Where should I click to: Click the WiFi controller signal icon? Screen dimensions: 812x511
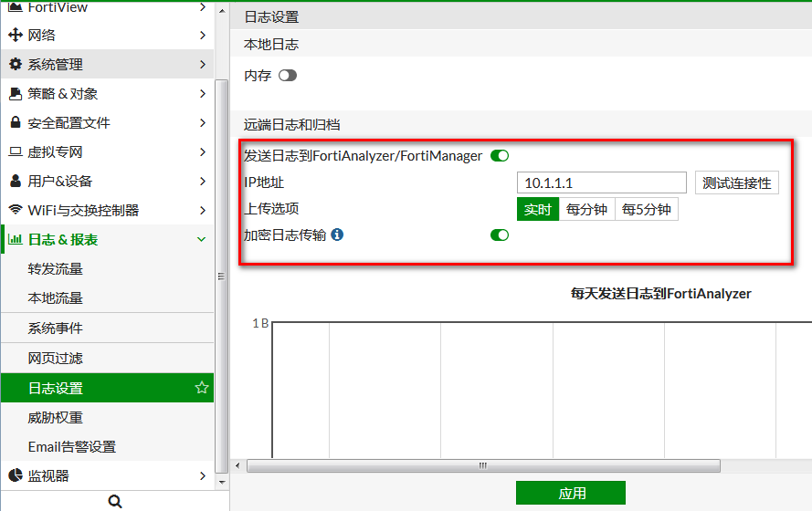coord(16,210)
